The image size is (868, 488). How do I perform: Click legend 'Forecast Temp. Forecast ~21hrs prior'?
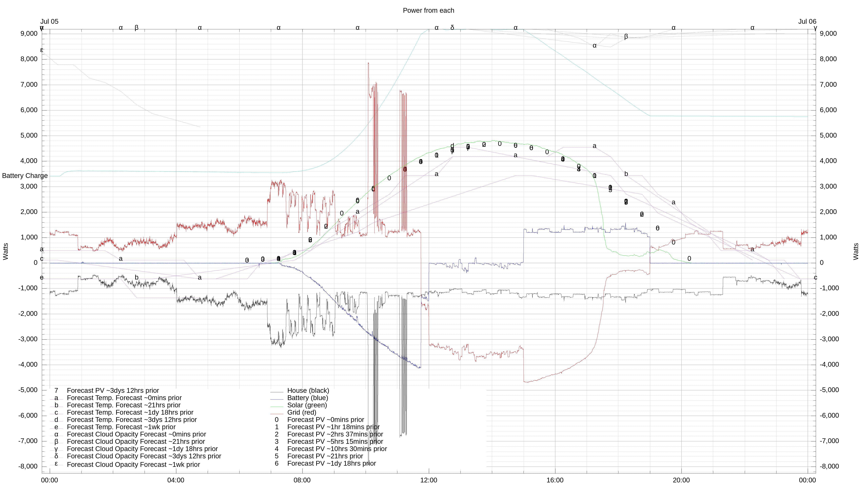(124, 405)
